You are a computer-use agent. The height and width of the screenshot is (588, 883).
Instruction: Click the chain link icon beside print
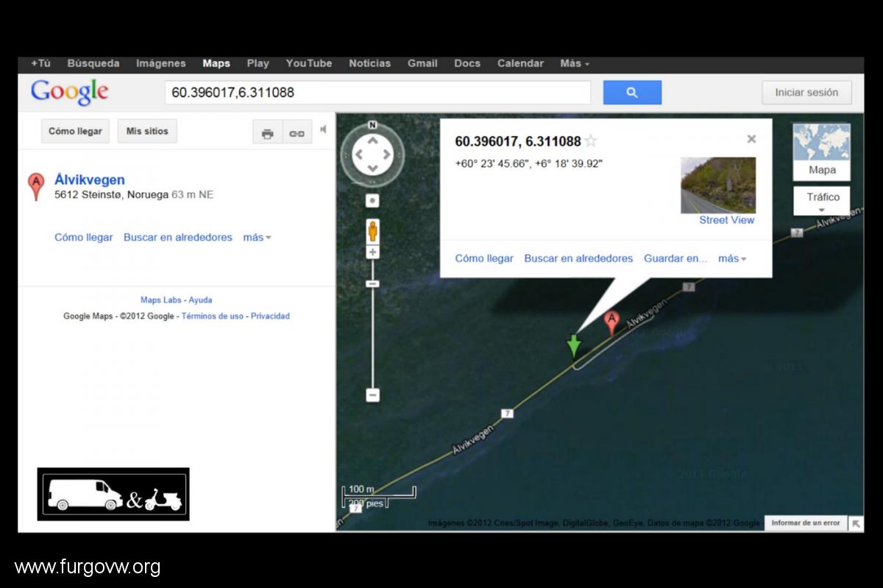coord(297,133)
